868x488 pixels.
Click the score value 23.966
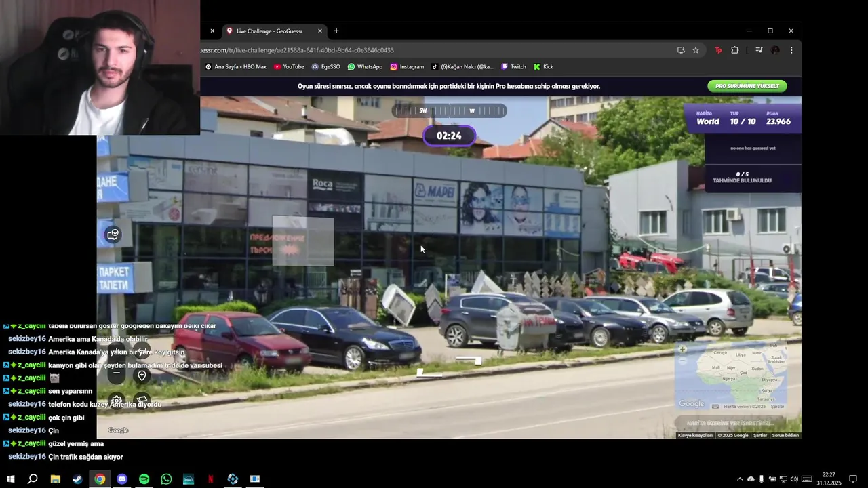click(x=778, y=121)
